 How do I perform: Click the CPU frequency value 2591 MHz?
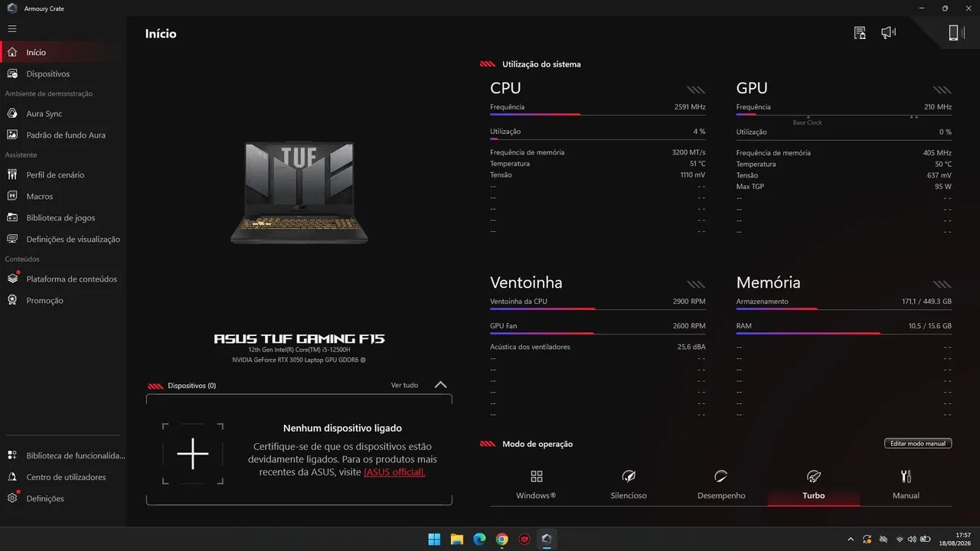click(x=690, y=107)
